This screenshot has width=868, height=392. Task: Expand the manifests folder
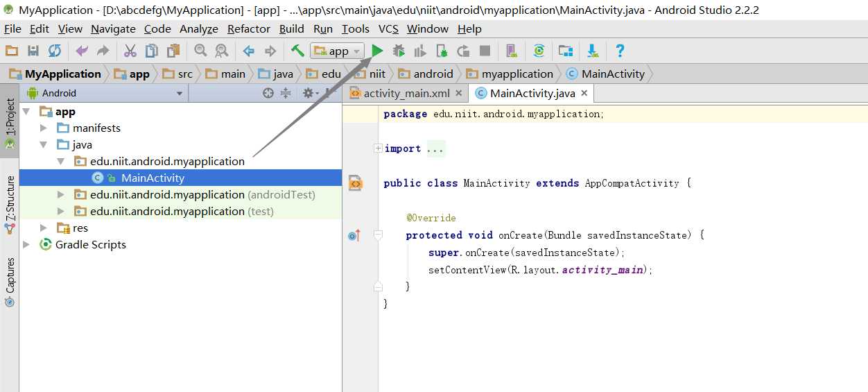[x=44, y=128]
